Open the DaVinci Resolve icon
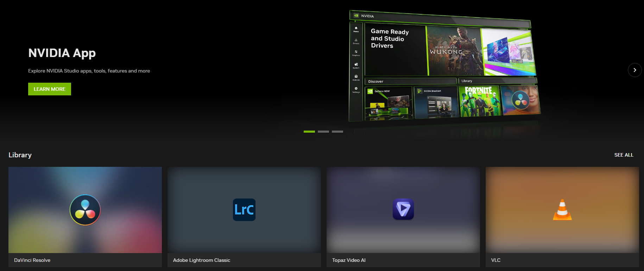Image resolution: width=644 pixels, height=271 pixels. 85,210
